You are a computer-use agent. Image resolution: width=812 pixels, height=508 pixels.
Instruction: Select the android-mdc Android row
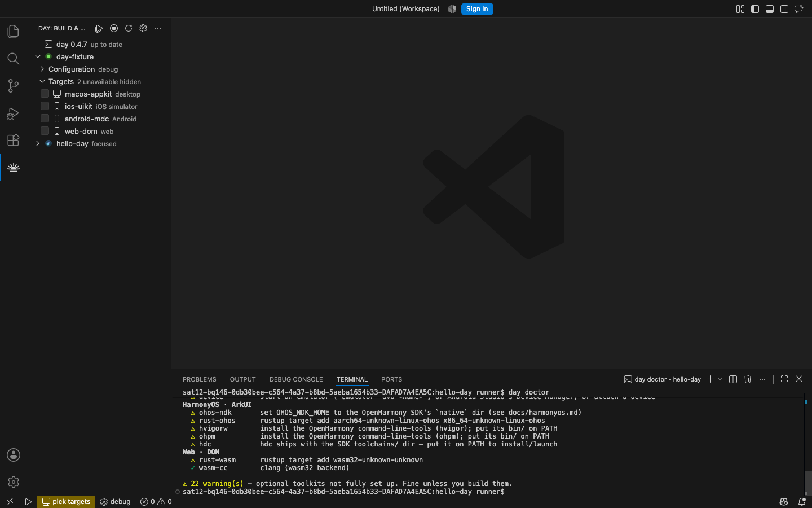(x=99, y=119)
